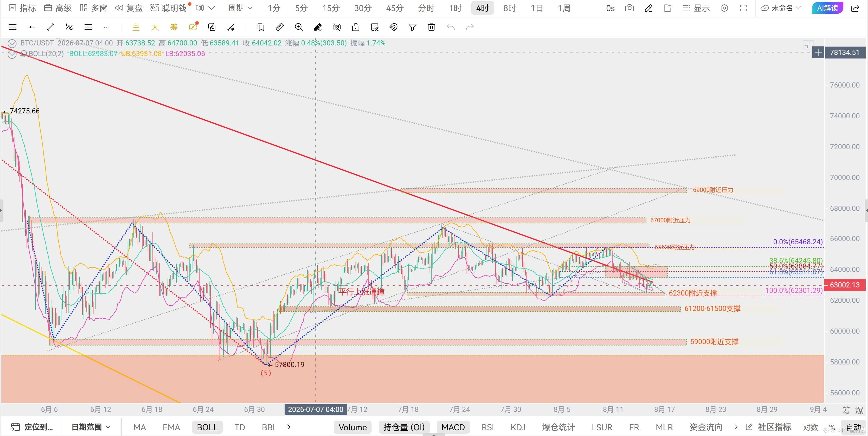Open the bookmark drawings icon
The height and width of the screenshot is (436, 868).
click(261, 27)
